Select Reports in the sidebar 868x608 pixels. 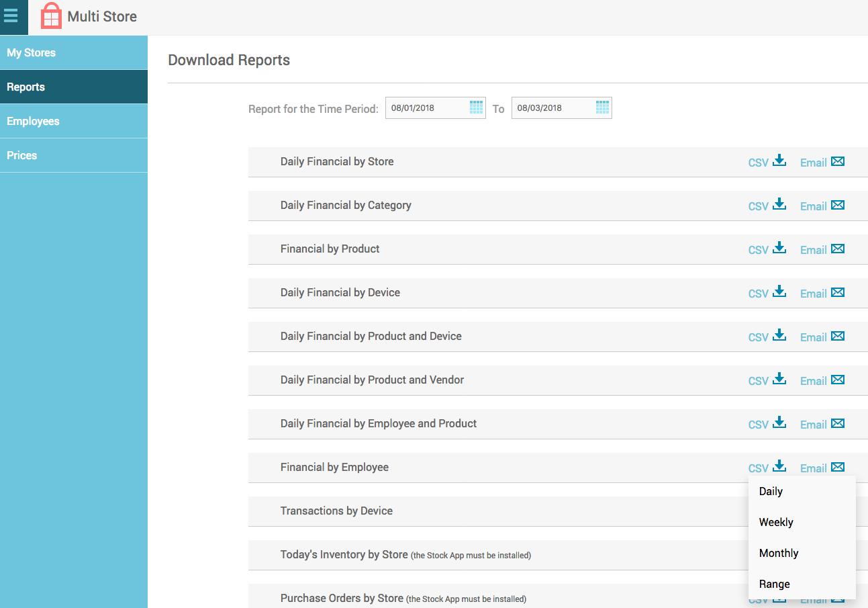pos(74,87)
